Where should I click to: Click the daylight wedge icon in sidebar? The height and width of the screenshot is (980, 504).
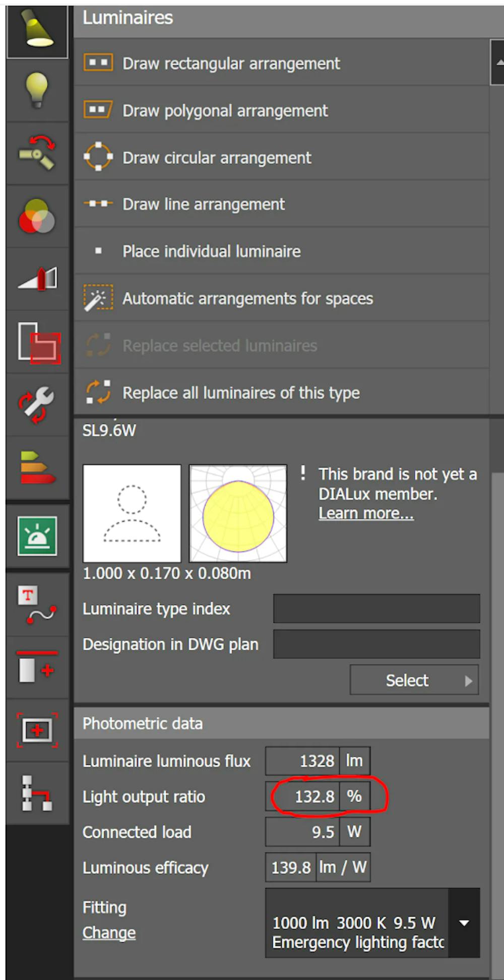pos(38,278)
